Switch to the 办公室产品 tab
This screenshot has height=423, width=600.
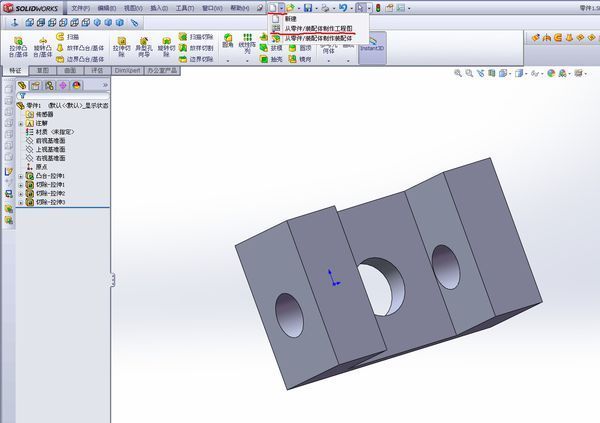(162, 71)
